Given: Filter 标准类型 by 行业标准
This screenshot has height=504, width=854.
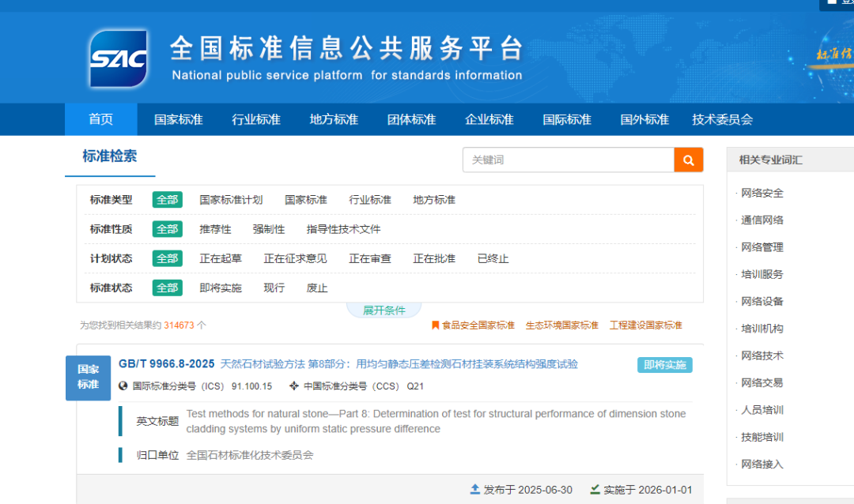Looking at the screenshot, I should pos(370,200).
